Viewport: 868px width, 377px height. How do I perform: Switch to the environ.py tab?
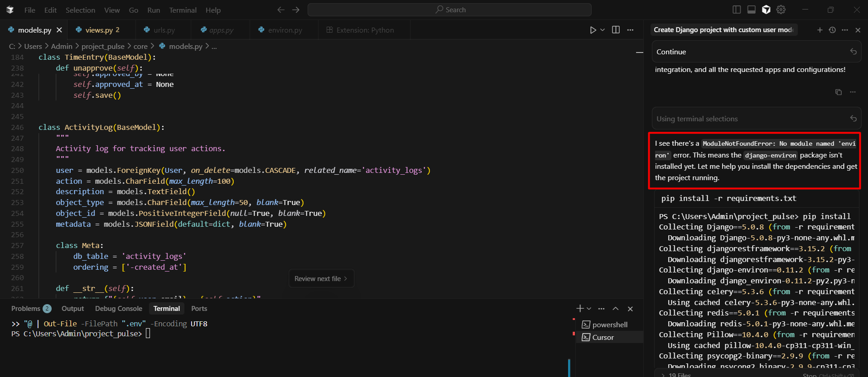pyautogui.click(x=285, y=30)
